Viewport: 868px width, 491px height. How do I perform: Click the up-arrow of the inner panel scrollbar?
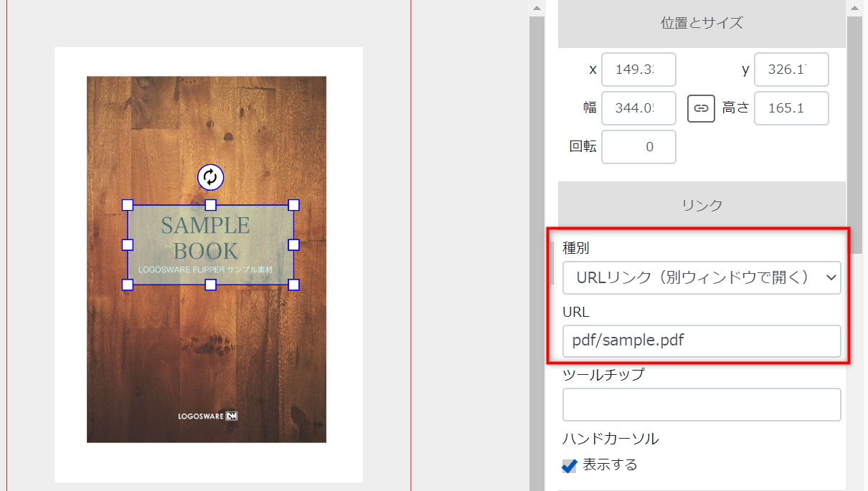536,9
